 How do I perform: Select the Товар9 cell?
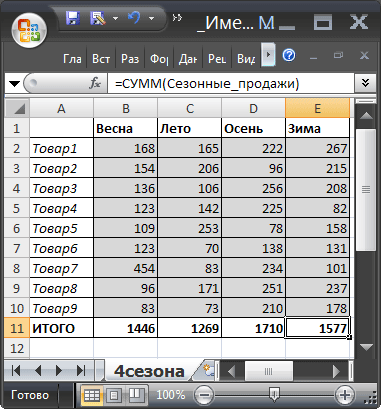coord(61,308)
